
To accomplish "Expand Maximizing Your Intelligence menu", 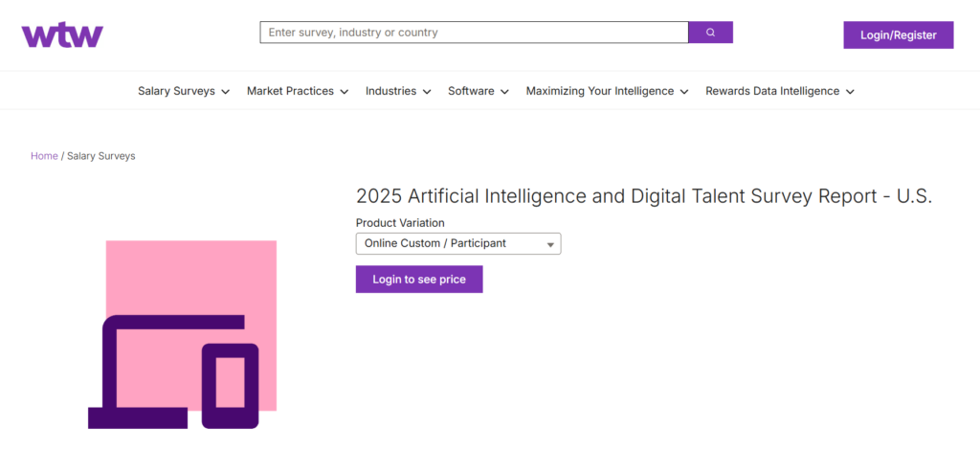I will pyautogui.click(x=600, y=92).
